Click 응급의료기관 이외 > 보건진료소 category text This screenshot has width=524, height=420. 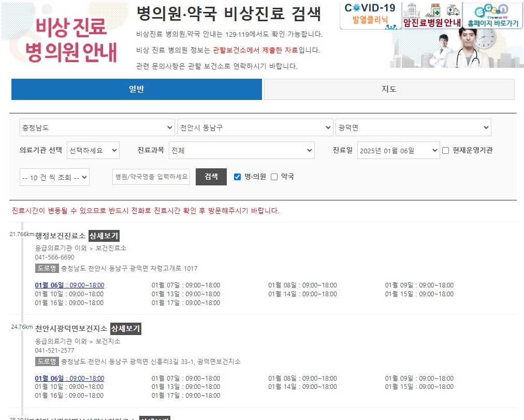(81, 248)
